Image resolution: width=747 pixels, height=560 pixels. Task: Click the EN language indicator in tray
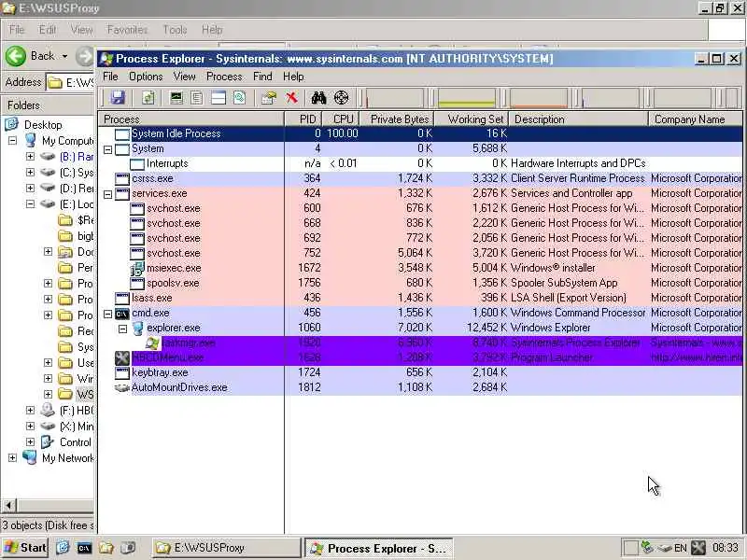681,548
